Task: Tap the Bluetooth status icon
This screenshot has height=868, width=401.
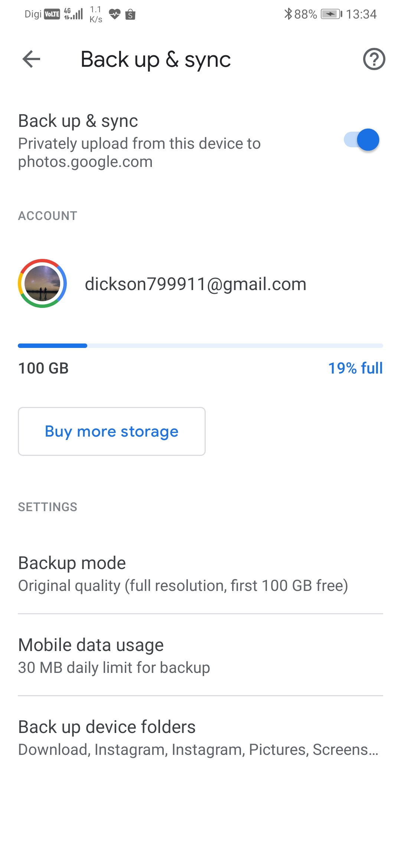Action: click(x=288, y=14)
